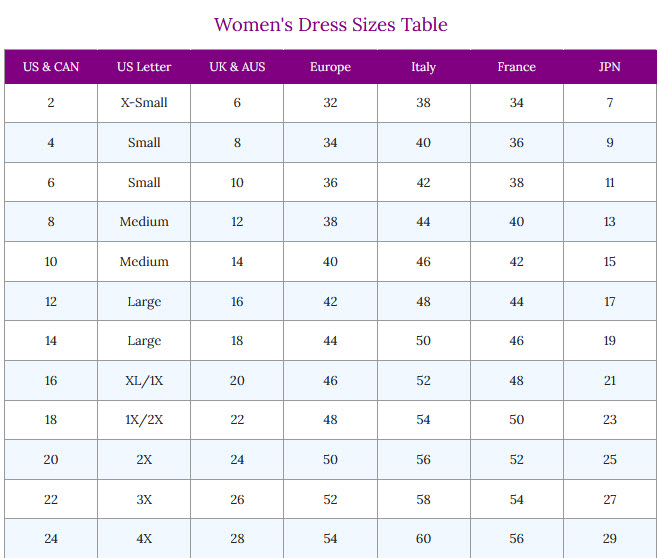Click UK & AUS size 28 cell
The height and width of the screenshot is (558, 657).
237,539
